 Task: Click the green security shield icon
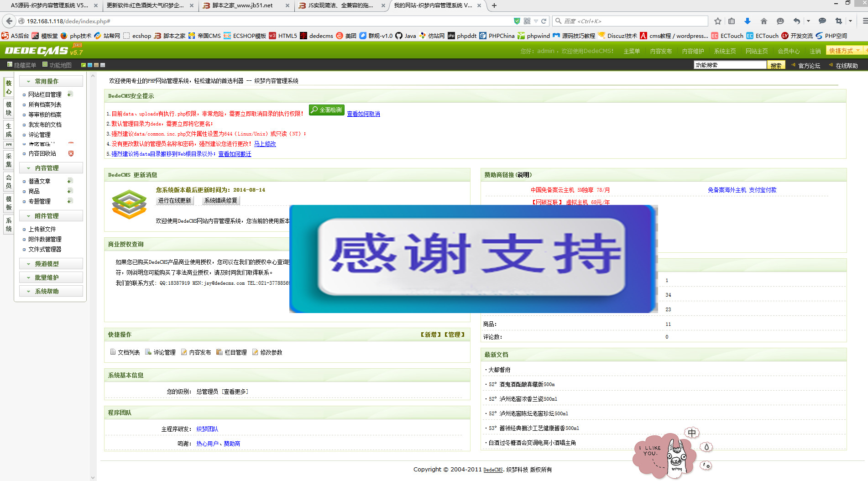pos(517,21)
